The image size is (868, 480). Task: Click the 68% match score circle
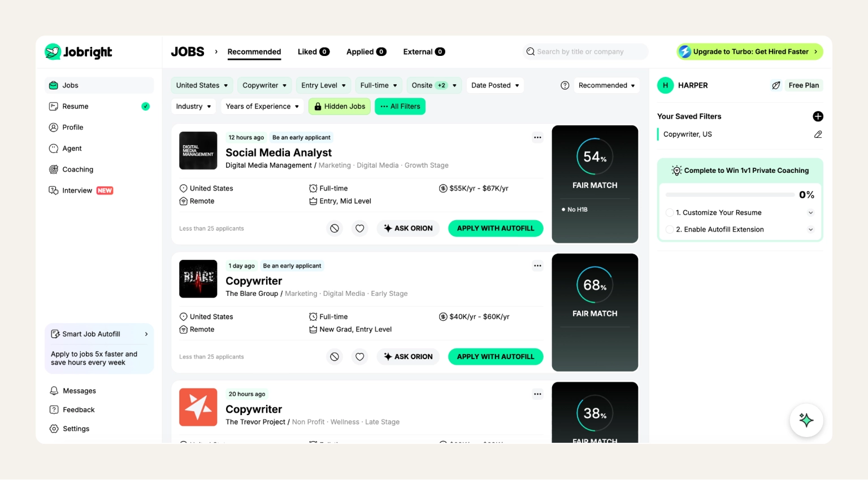point(594,285)
